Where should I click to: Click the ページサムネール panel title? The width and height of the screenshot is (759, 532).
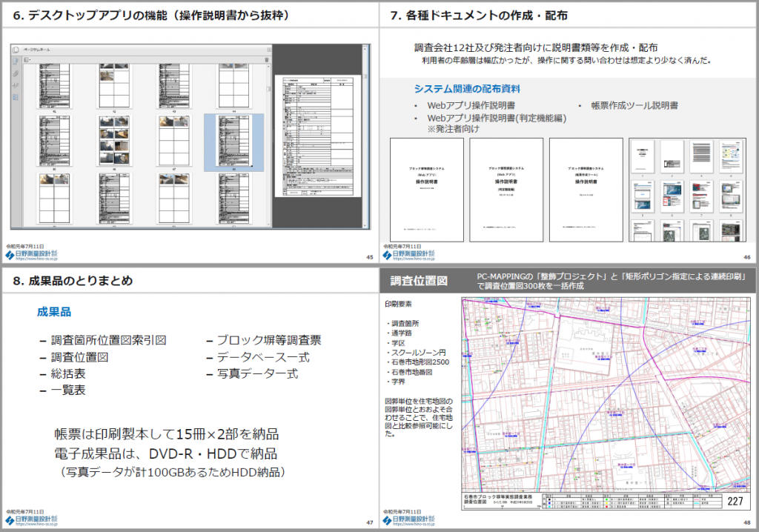37,49
